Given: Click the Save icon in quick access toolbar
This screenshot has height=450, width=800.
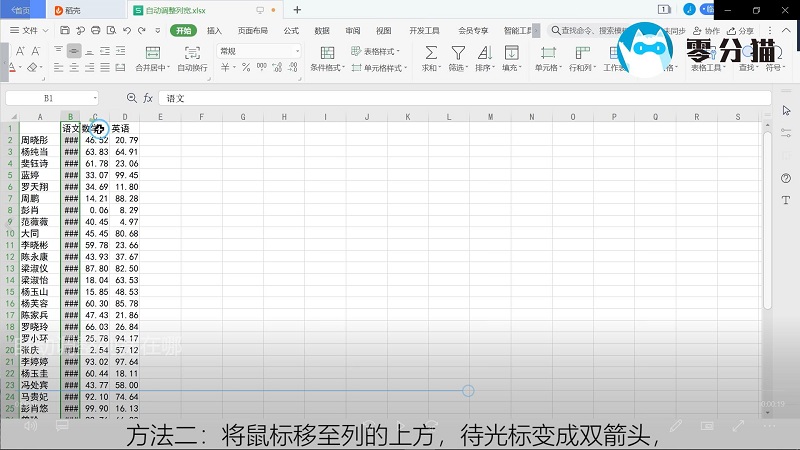Looking at the screenshot, I should (x=64, y=31).
